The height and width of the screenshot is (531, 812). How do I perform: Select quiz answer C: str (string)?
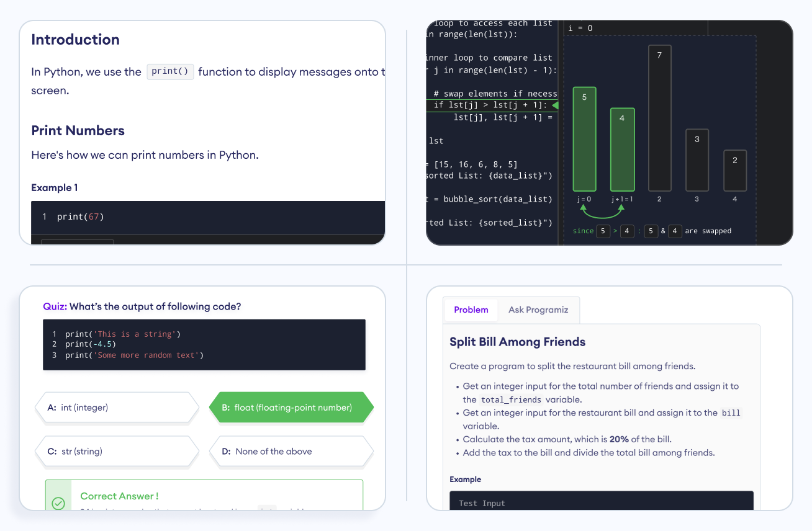[x=117, y=452]
